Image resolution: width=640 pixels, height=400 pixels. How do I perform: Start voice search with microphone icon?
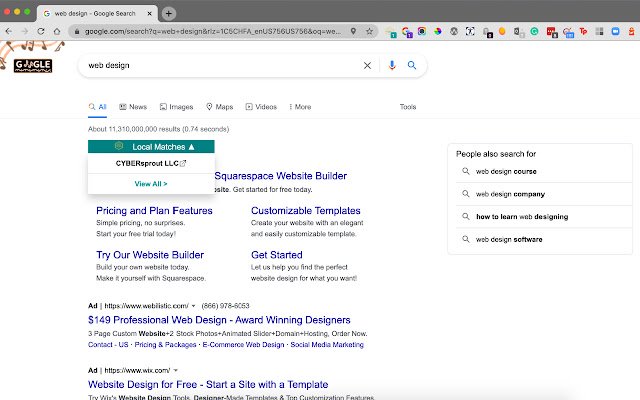392,65
